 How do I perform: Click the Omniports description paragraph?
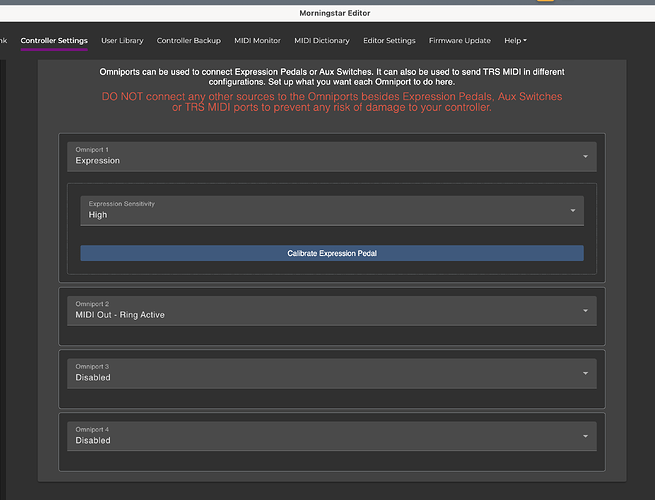tap(332, 77)
